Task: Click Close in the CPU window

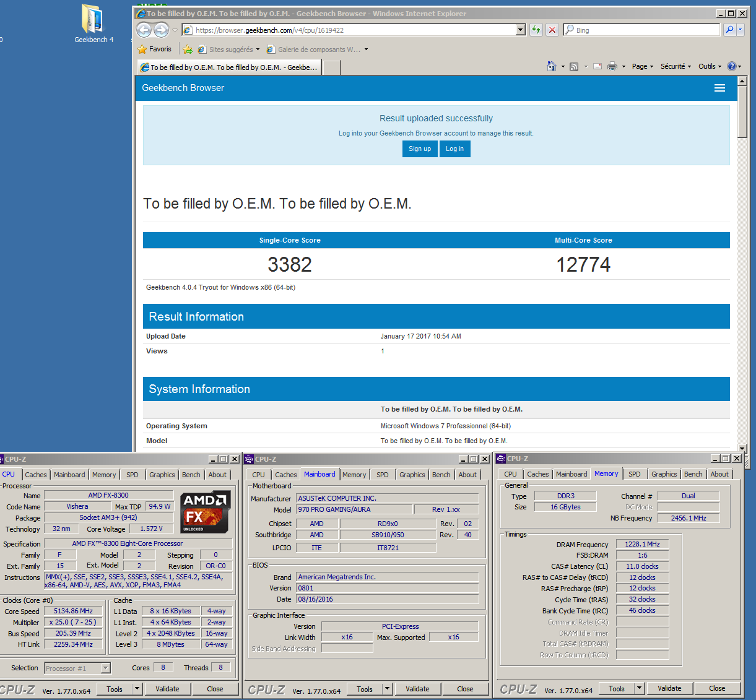Action: coord(215,689)
